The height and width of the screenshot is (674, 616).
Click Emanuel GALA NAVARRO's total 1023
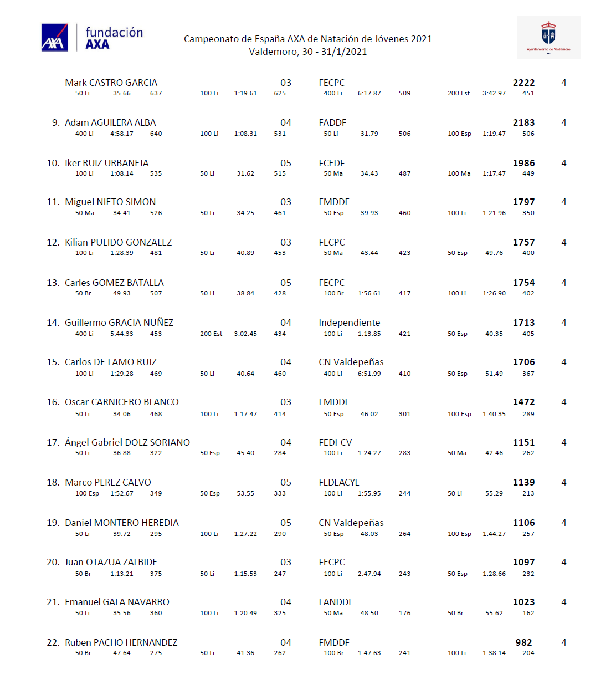523,602
